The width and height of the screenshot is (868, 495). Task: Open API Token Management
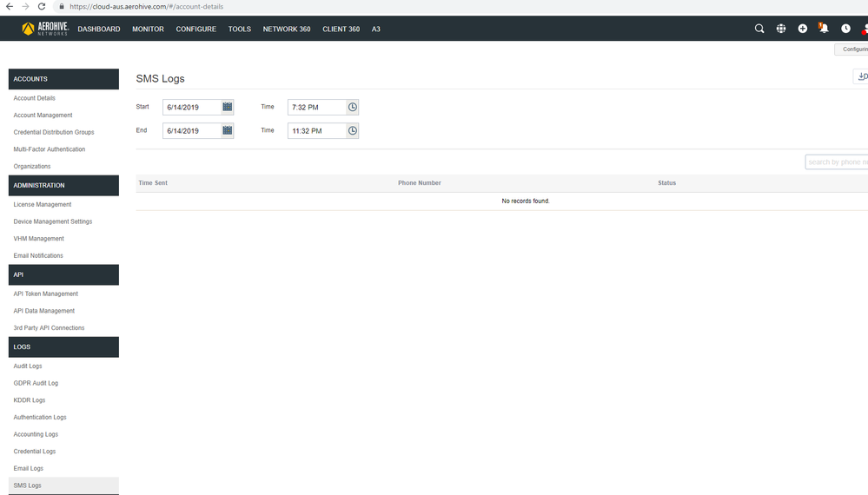pyautogui.click(x=46, y=294)
